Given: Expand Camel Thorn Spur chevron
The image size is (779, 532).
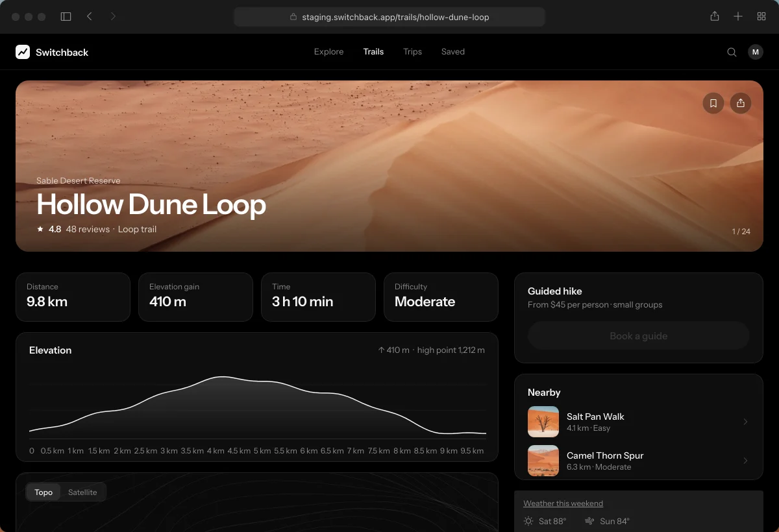Looking at the screenshot, I should [x=745, y=461].
